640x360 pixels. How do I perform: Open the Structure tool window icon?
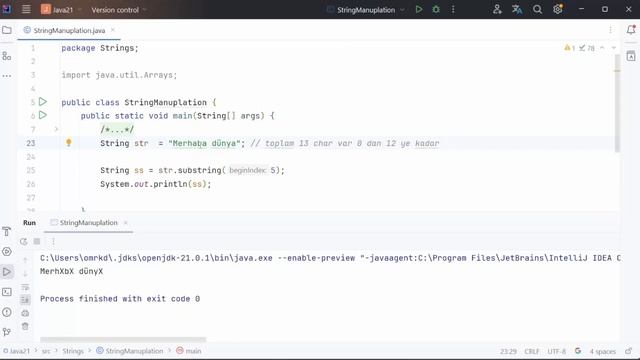coord(7,56)
